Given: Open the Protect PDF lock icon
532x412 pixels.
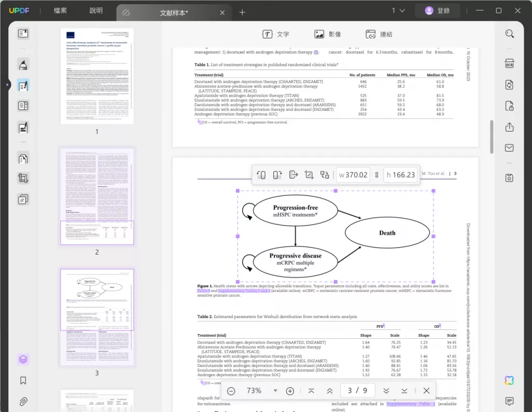Looking at the screenshot, I should 509,106.
